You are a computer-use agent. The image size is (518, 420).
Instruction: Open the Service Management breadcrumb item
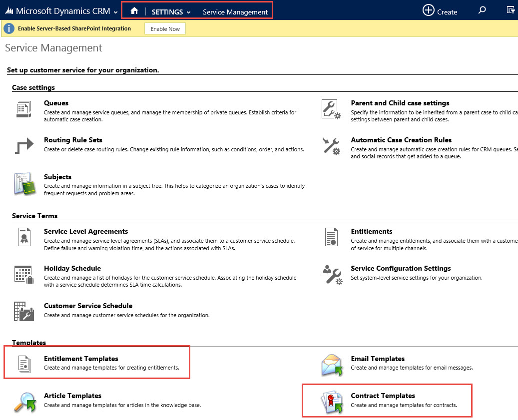coord(235,12)
